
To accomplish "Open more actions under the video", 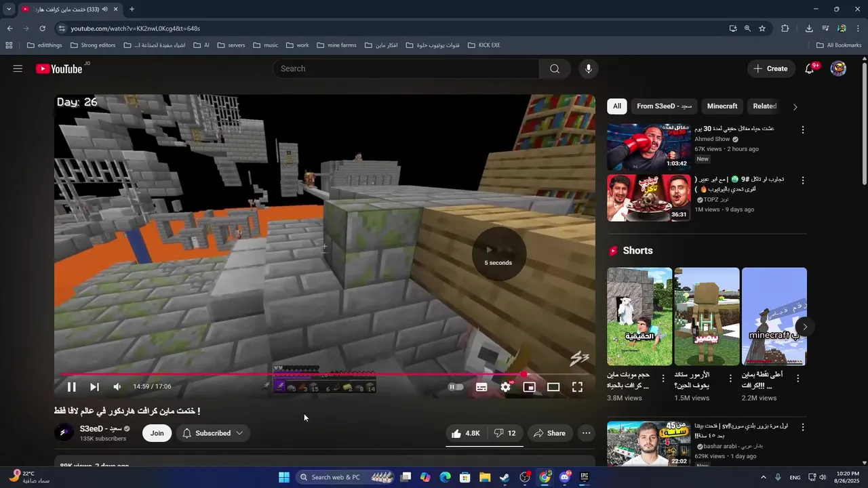I will tap(587, 433).
